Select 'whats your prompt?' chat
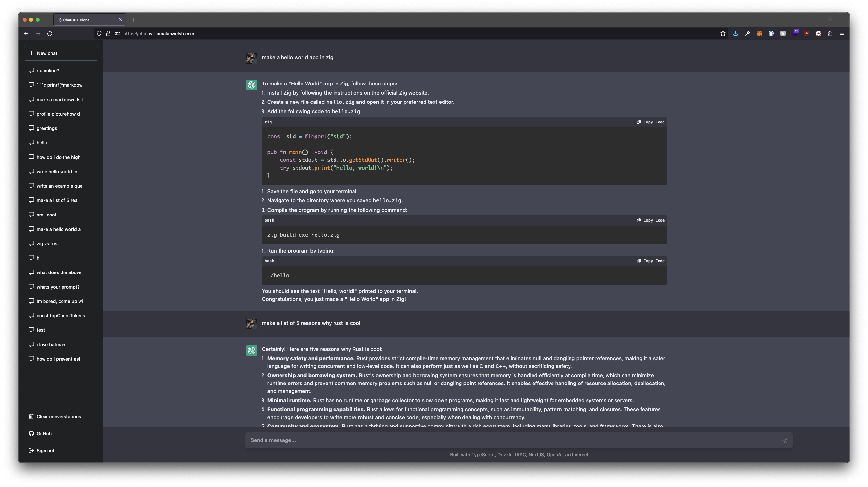Screen dimensions: 868x487 click(61, 287)
